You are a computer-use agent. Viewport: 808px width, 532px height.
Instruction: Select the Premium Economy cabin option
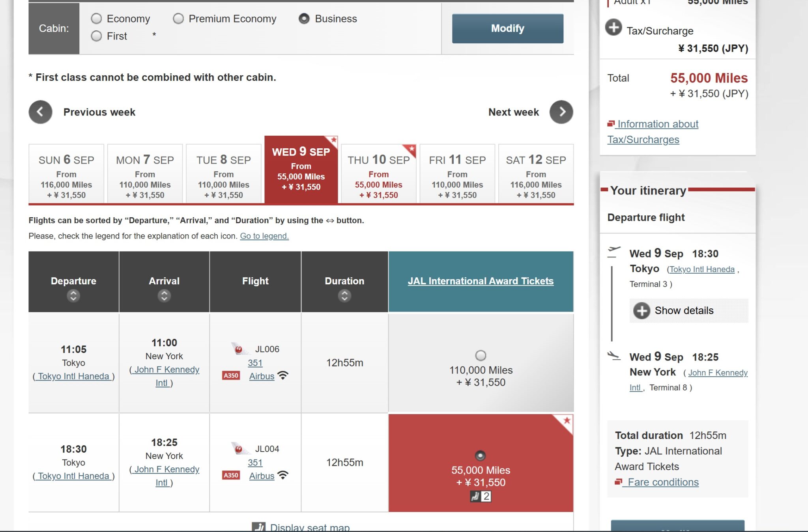(x=178, y=19)
